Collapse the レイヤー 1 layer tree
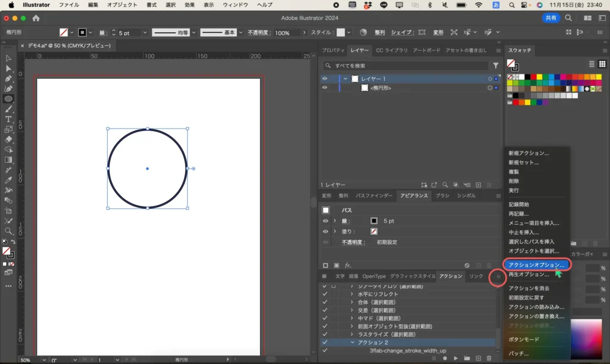Viewport: 610px width, 364px height. click(346, 79)
